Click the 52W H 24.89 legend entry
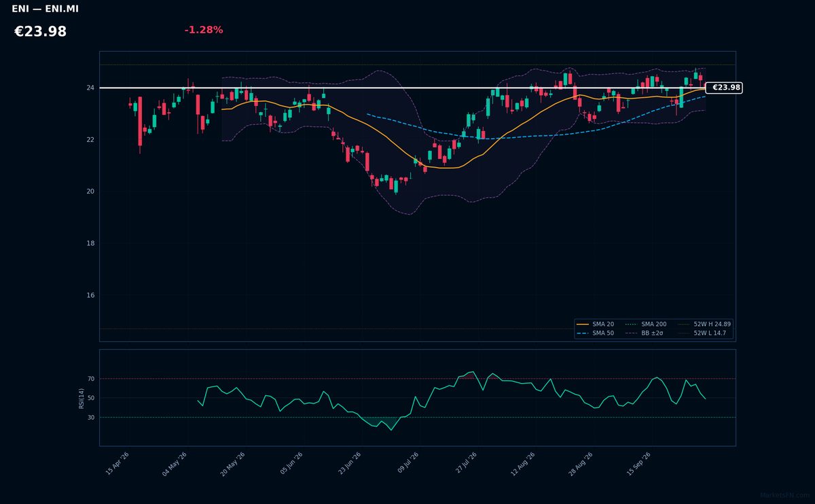The width and height of the screenshot is (815, 504). (x=704, y=325)
